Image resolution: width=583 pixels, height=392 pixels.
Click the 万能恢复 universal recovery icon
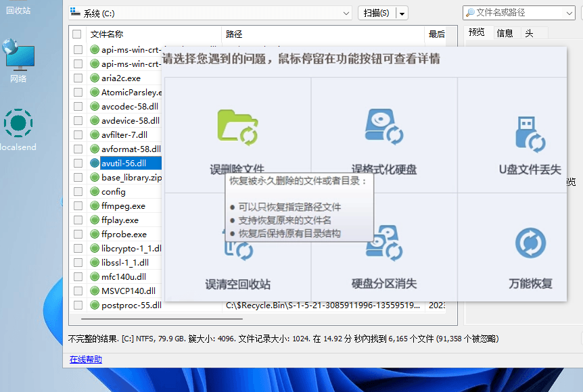coord(530,243)
